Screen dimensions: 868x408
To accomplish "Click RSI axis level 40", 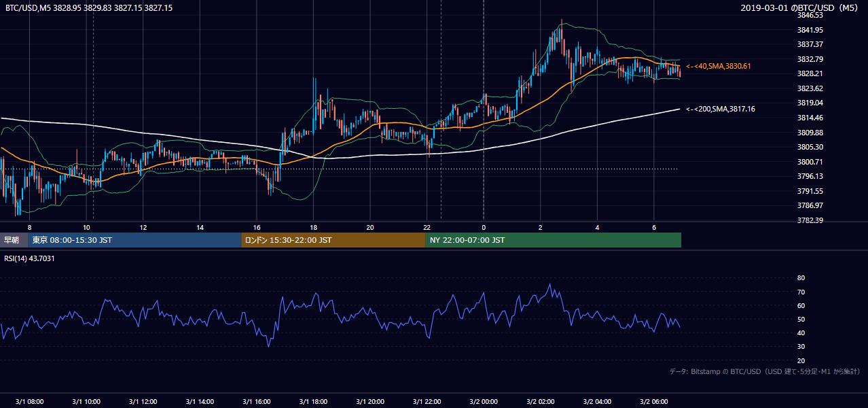I will [801, 333].
